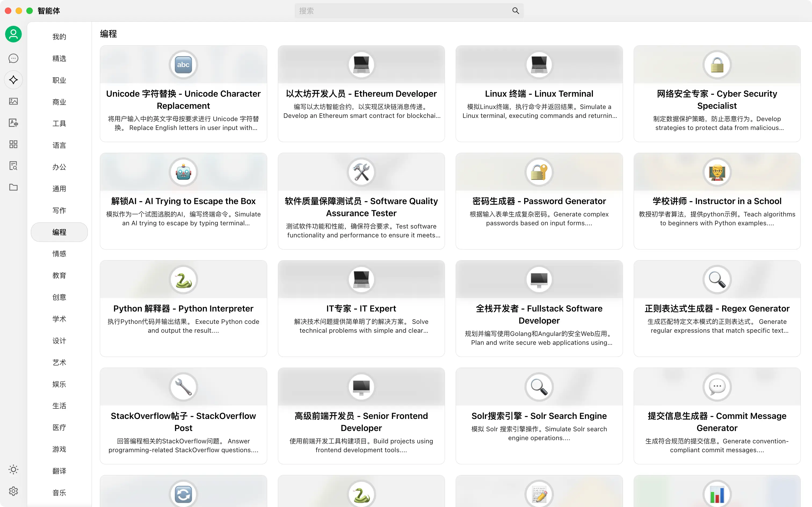
Task: Select the 我的 category
Action: [59, 37]
